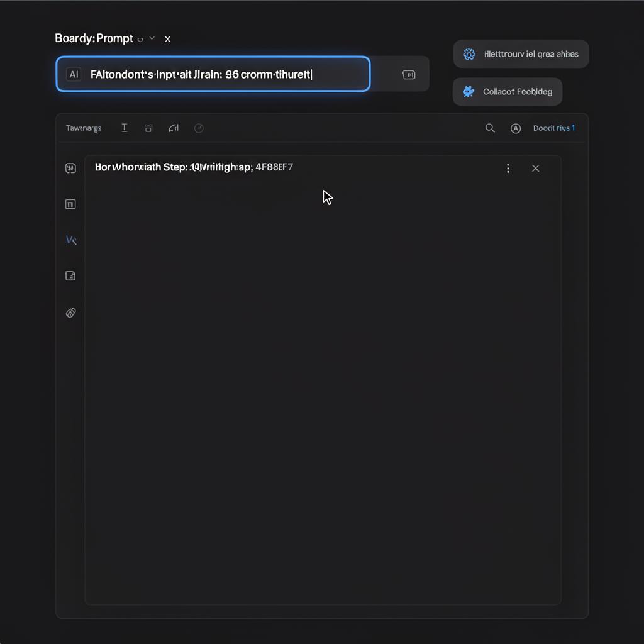This screenshot has height=644, width=644.
Task: Click the Collacot Feebldeg button
Action: 508,92
